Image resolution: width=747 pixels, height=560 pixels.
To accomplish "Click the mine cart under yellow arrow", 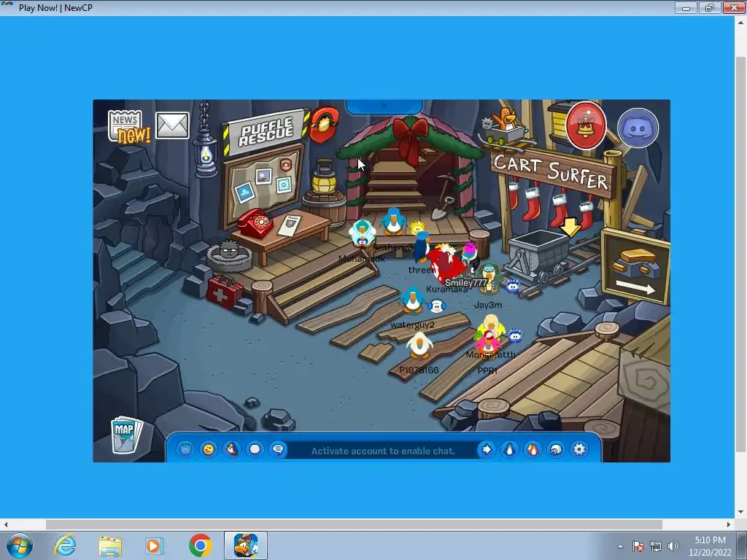I will 538,257.
